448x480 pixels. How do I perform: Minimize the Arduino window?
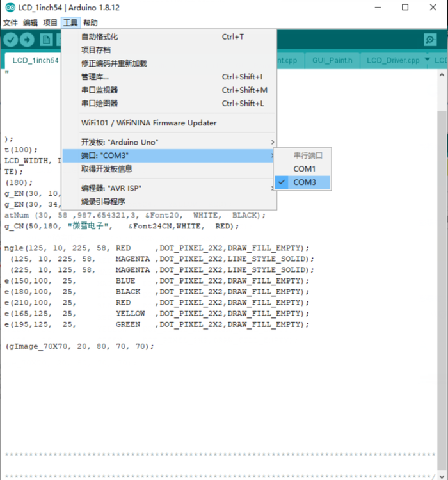378,7
